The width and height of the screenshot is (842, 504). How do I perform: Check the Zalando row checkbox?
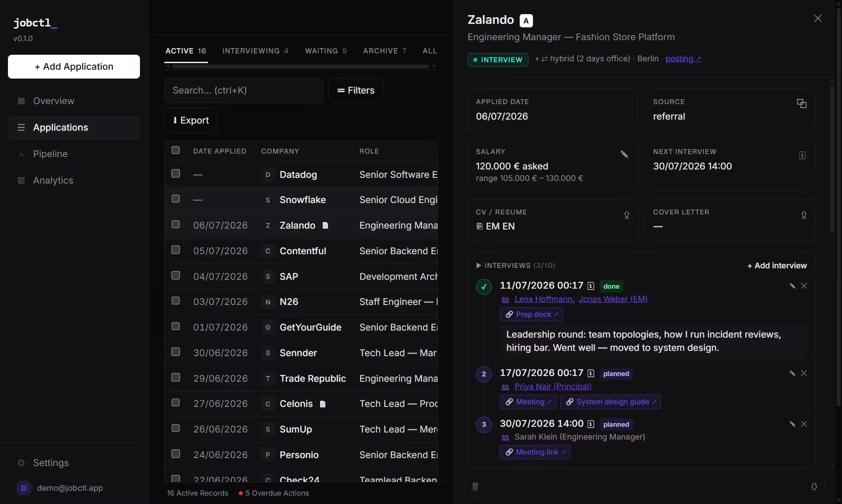pos(176,224)
